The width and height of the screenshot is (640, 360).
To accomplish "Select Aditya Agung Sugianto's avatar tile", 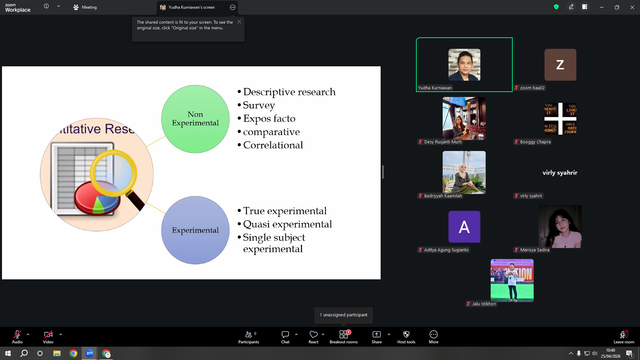I will pyautogui.click(x=464, y=227).
